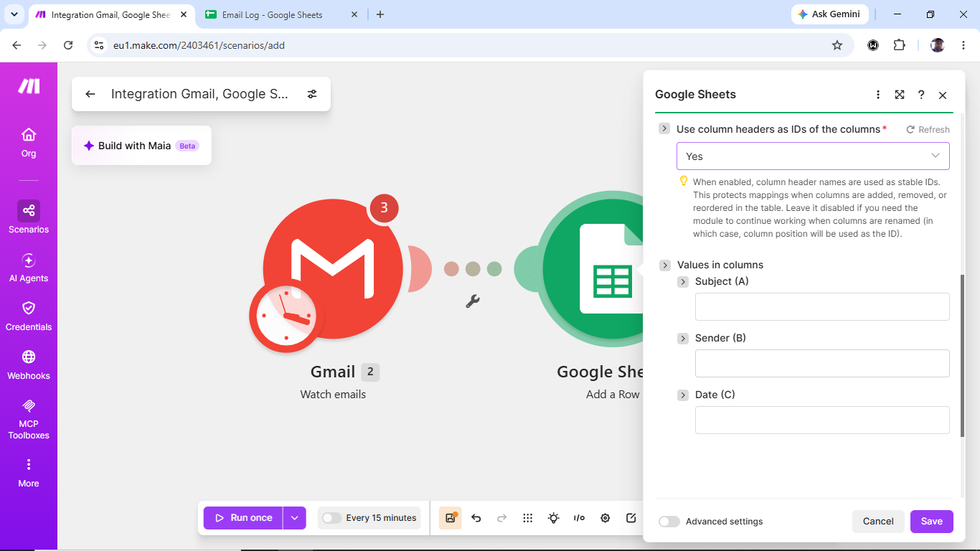The image size is (980, 551).
Task: Open More options in sidebar
Action: pos(29,473)
